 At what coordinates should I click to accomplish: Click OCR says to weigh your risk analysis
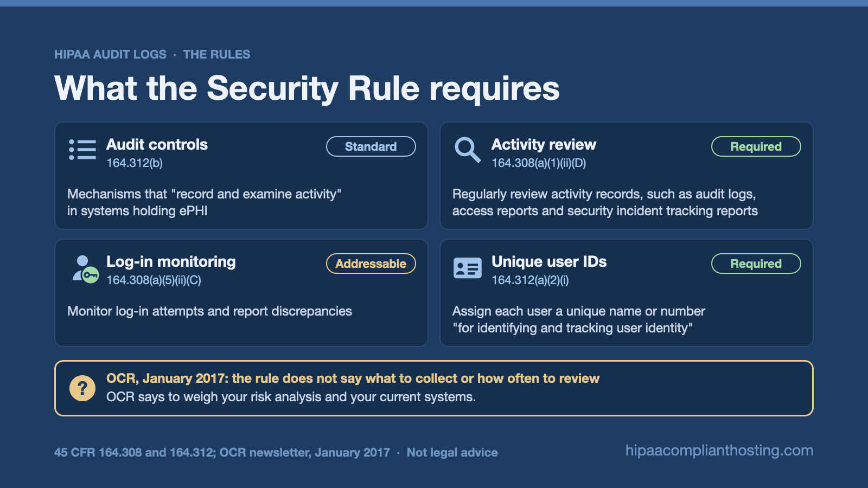pyautogui.click(x=291, y=397)
